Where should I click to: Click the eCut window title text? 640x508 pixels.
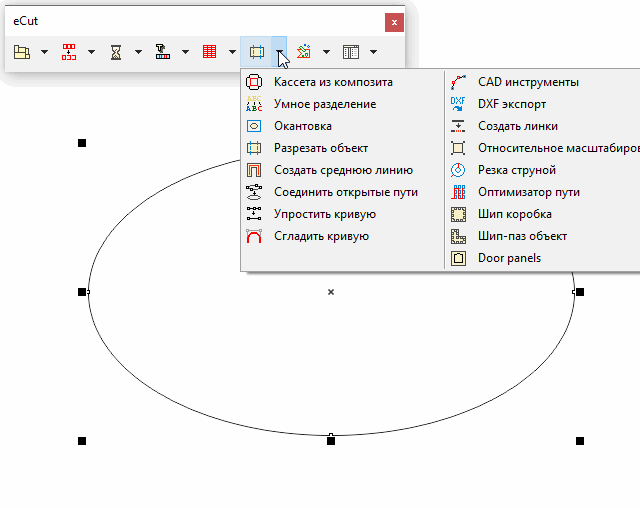pos(25,21)
